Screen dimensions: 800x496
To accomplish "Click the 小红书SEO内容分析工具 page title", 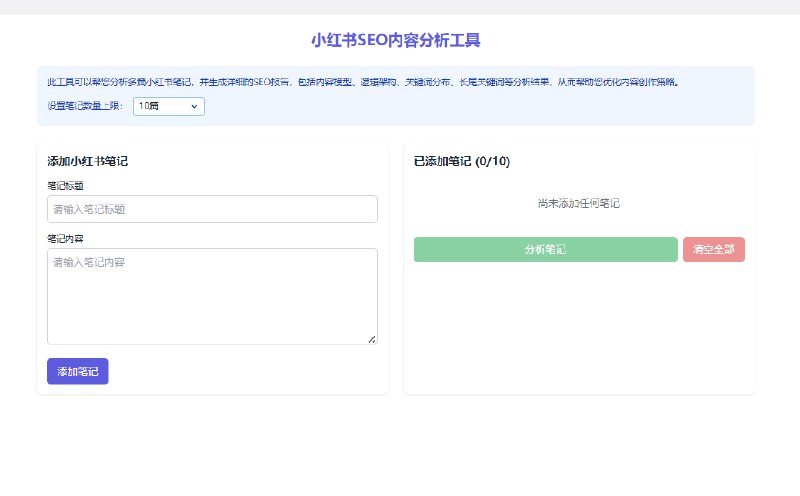I will [x=396, y=40].
